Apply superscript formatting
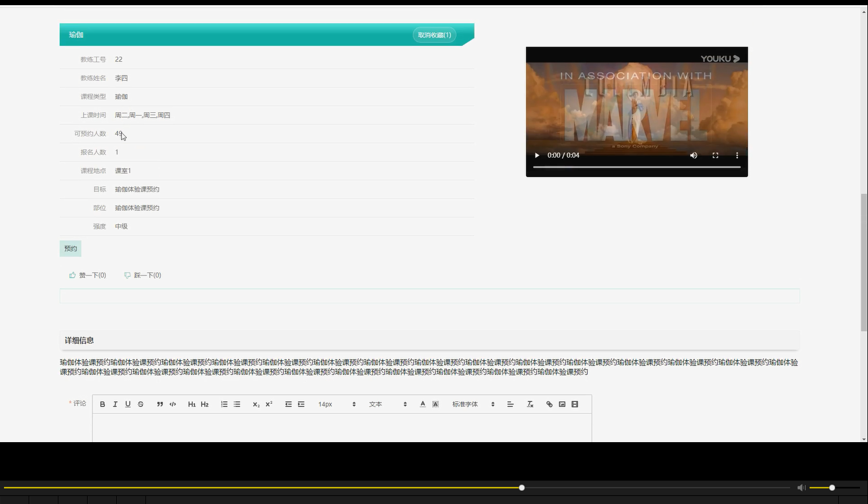This screenshot has height=504, width=868. 269,404
